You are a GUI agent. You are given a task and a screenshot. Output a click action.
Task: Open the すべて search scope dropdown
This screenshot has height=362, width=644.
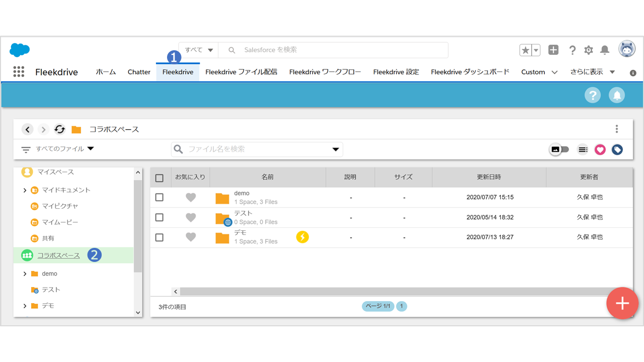point(199,50)
